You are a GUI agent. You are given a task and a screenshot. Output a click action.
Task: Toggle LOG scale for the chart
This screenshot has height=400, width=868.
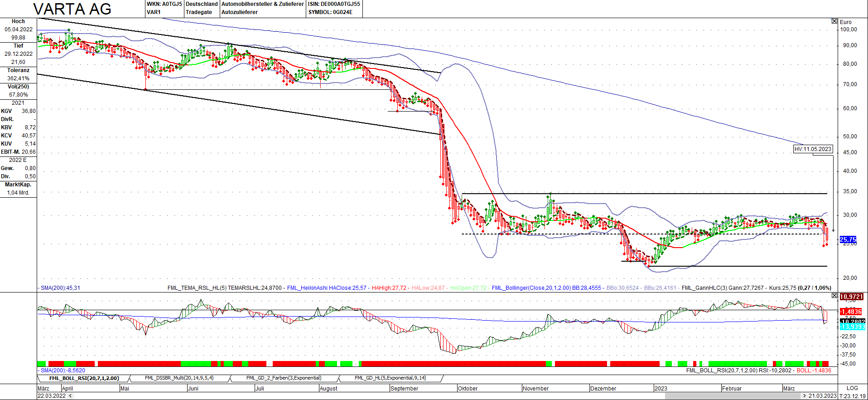point(852,388)
